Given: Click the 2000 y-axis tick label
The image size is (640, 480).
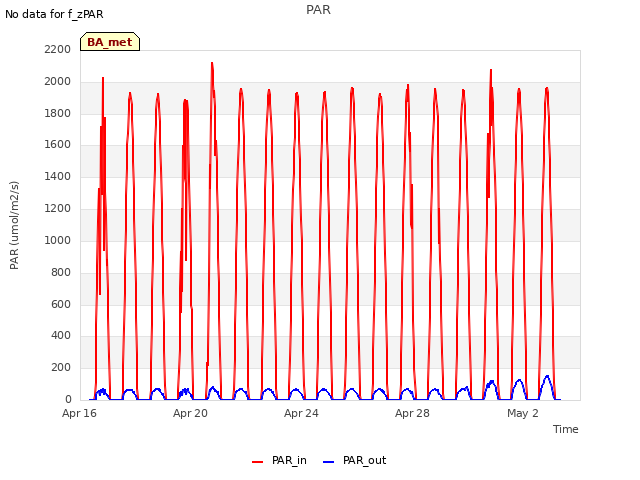Looking at the screenshot, I should 58,81.
